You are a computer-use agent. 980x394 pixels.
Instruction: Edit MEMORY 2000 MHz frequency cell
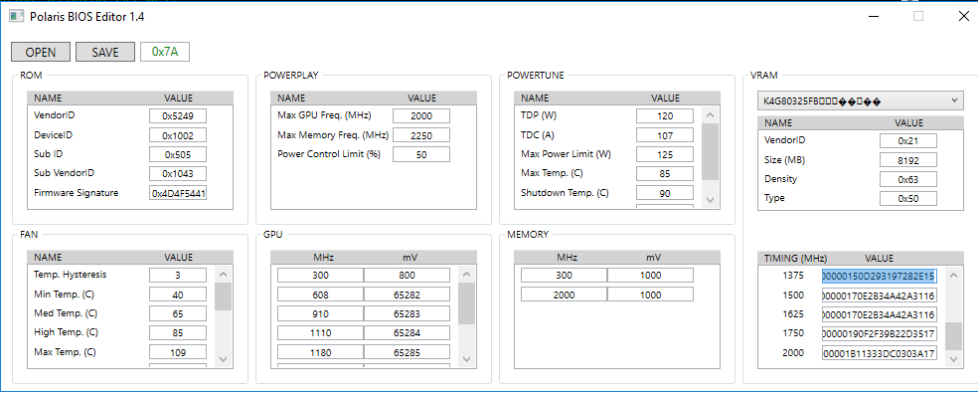click(x=564, y=295)
